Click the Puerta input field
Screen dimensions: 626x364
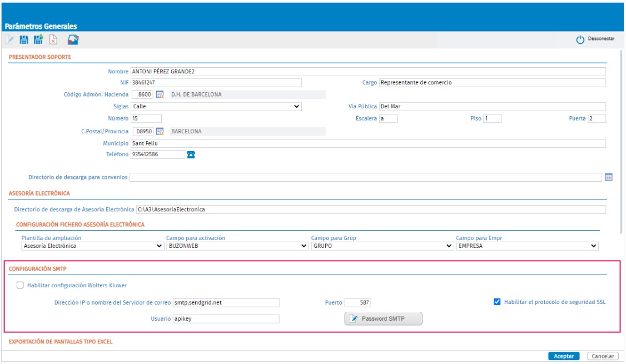597,118
